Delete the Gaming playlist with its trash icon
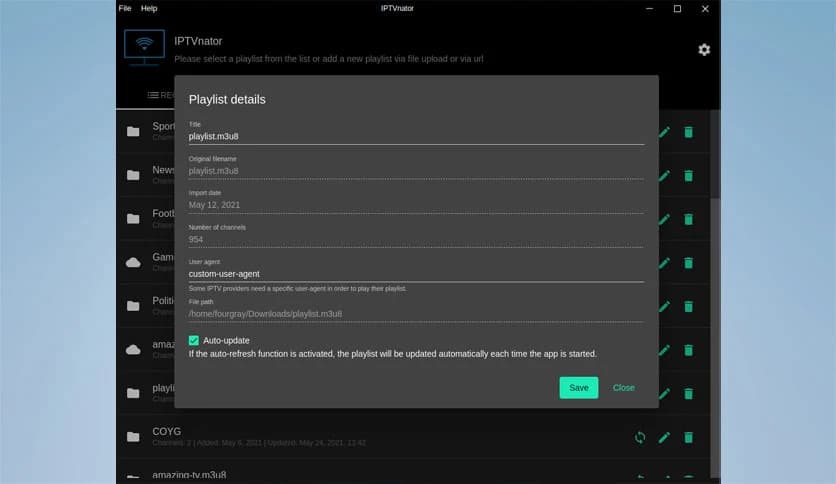The image size is (836, 484). (x=688, y=263)
